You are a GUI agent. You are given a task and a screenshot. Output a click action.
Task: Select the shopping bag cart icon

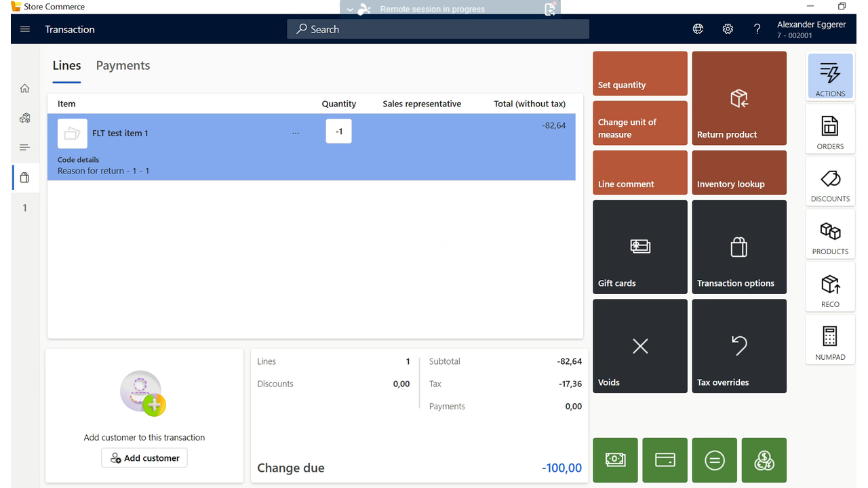25,178
